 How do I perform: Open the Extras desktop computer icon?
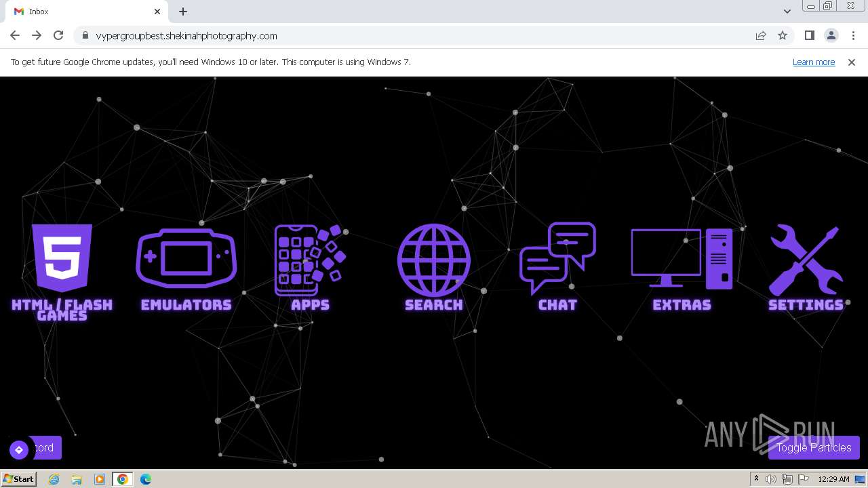682,259
